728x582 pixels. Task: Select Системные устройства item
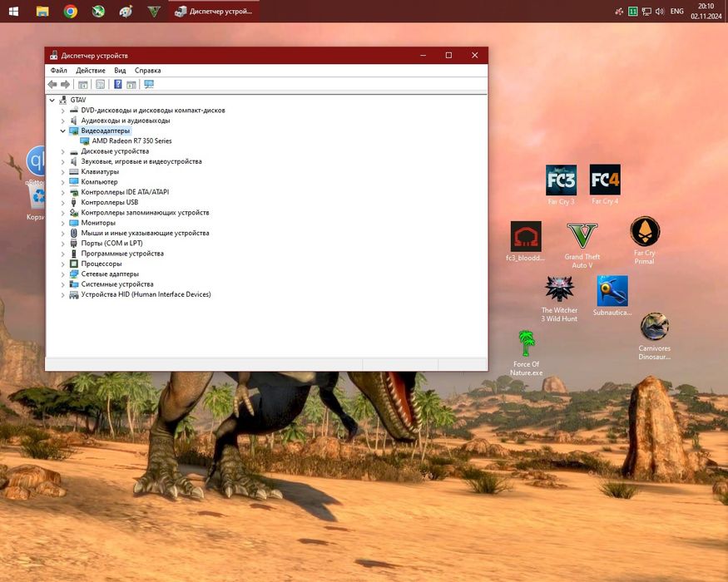[117, 284]
